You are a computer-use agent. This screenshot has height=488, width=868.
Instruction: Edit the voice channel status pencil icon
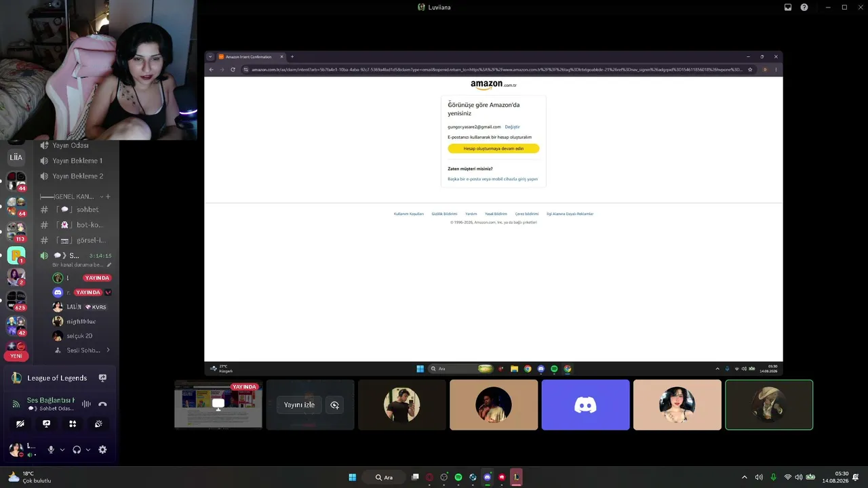[109, 265]
